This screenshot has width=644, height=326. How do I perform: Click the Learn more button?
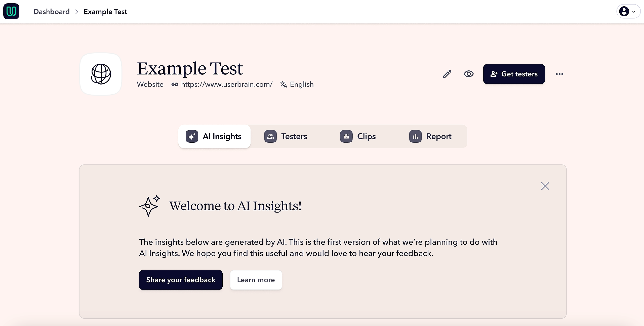tap(256, 280)
